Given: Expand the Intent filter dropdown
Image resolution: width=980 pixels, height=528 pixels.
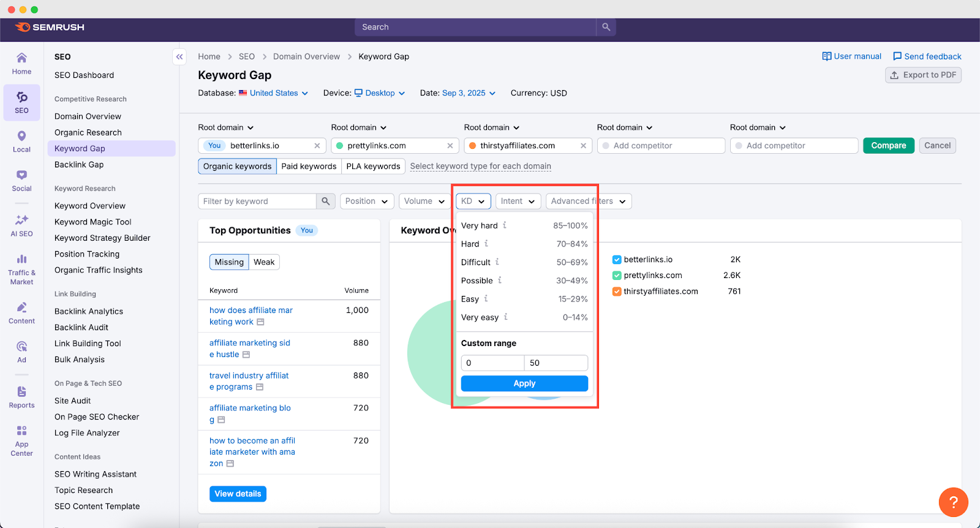Looking at the screenshot, I should click(x=518, y=202).
